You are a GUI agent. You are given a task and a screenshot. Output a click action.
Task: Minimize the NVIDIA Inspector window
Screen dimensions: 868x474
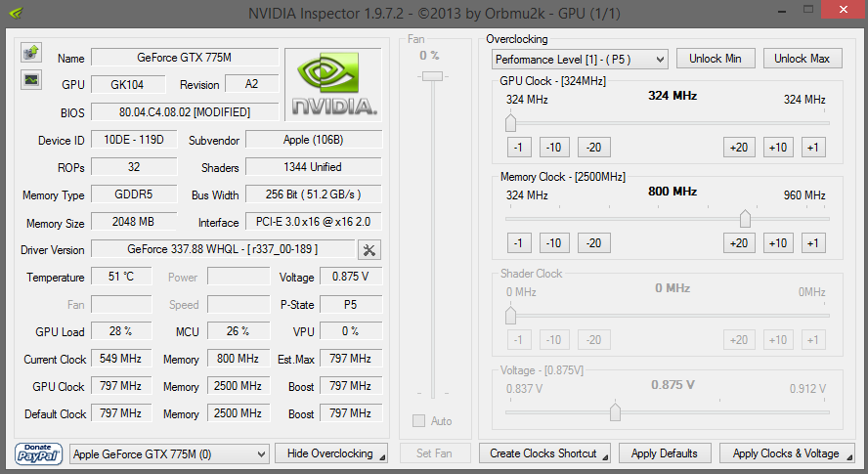[x=782, y=11]
